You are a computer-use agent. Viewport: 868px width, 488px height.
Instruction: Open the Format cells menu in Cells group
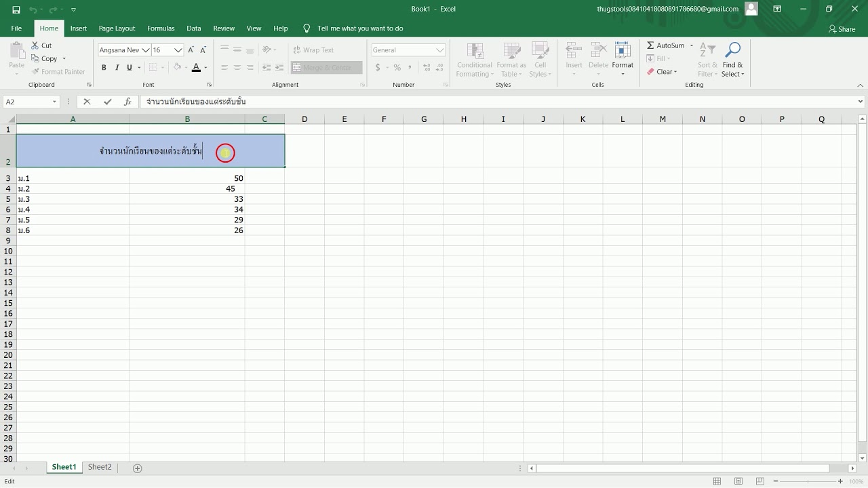[x=623, y=60]
